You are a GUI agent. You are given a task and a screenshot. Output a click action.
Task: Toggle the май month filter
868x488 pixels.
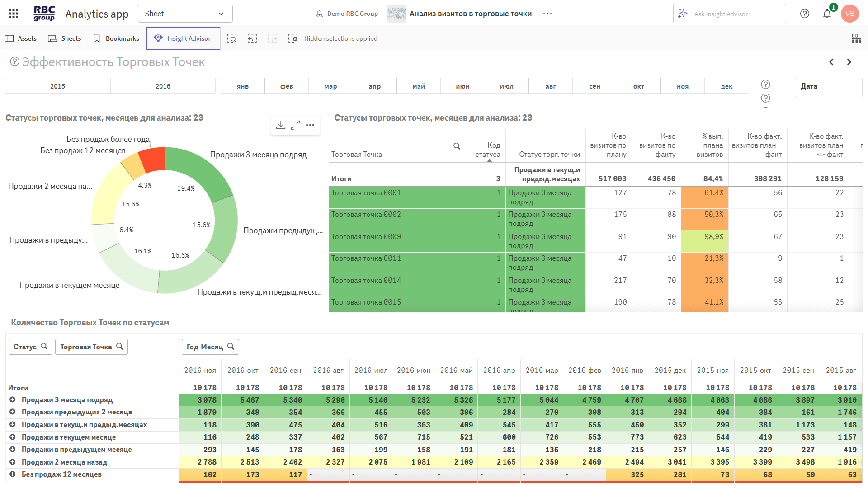tap(419, 86)
